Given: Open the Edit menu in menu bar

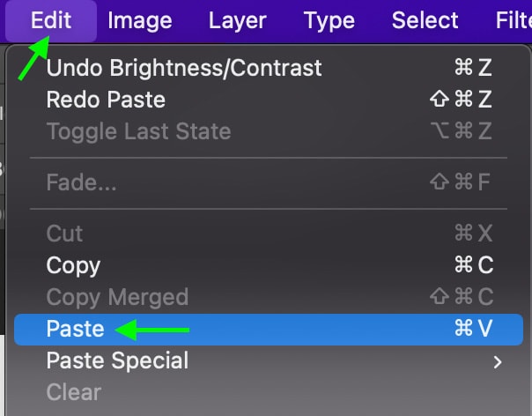Looking at the screenshot, I should pos(50,20).
